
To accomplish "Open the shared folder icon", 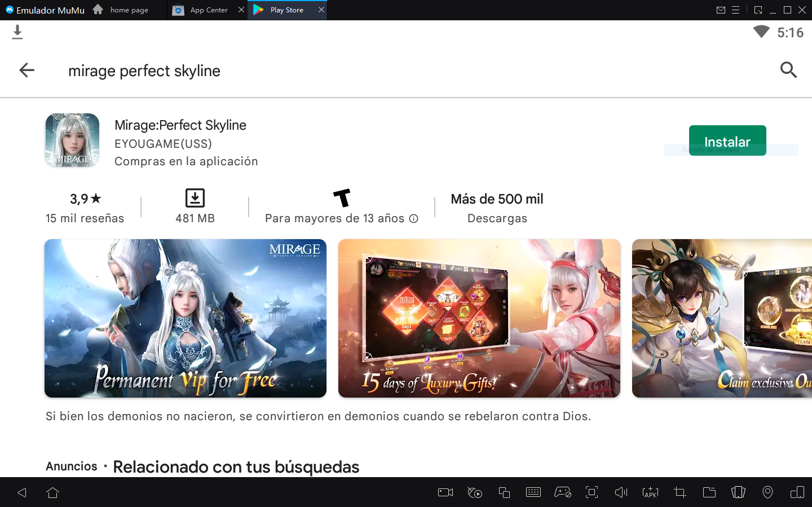I will 709,492.
